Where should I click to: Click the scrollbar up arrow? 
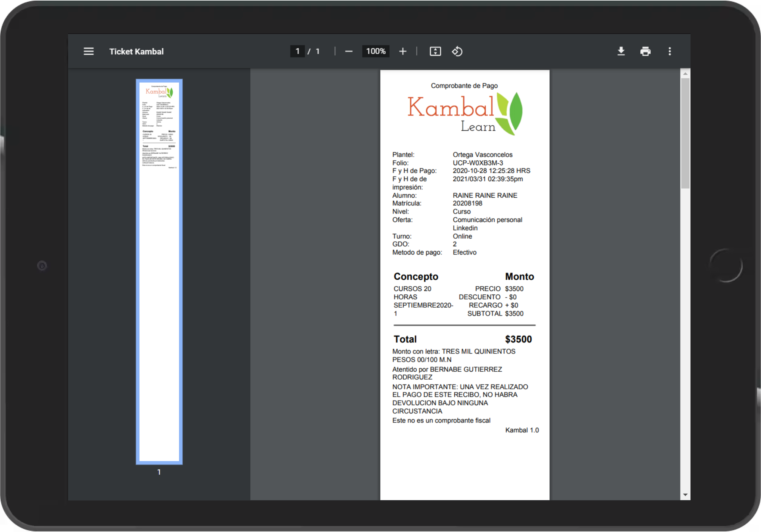685,73
